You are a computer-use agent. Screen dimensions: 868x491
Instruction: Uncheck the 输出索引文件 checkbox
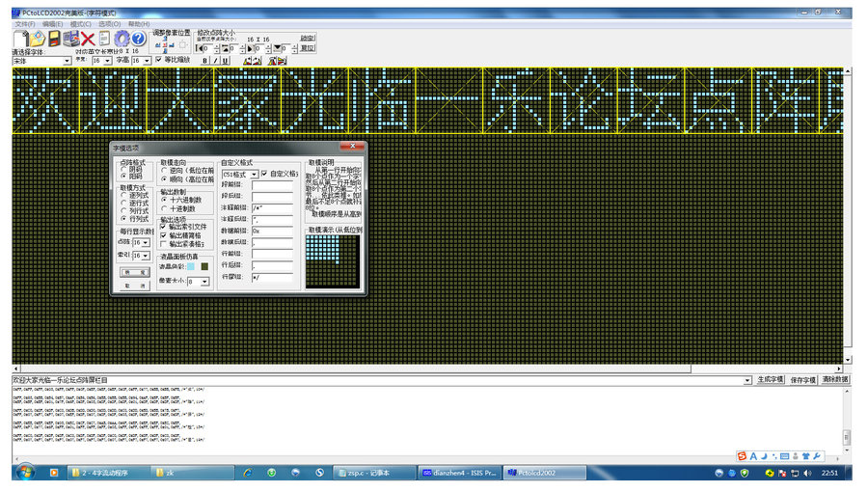[164, 226]
